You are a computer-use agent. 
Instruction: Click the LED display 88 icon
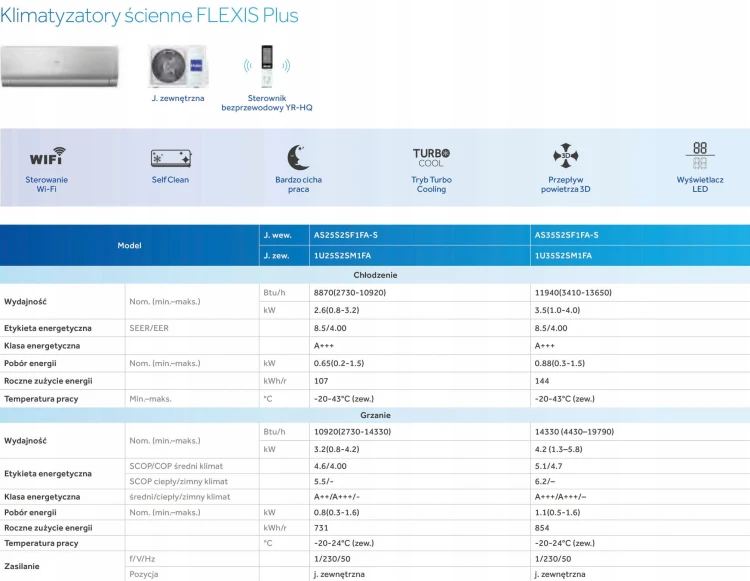click(x=700, y=155)
